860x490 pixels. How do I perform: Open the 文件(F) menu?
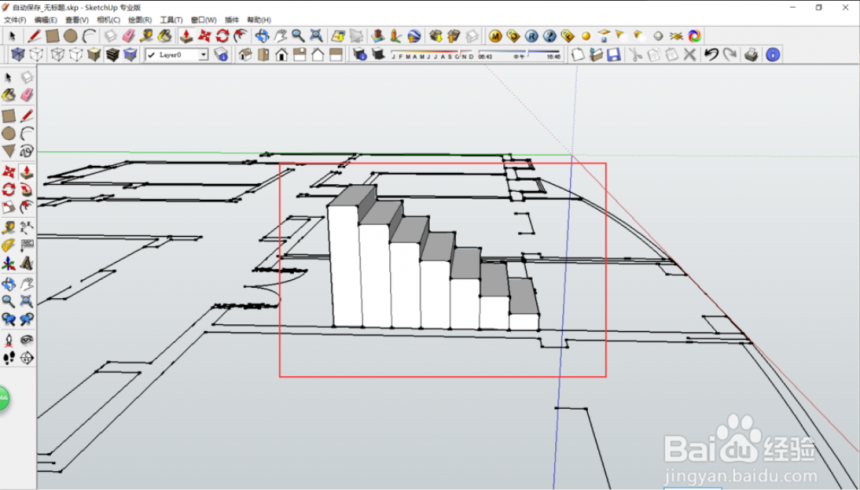(15, 20)
